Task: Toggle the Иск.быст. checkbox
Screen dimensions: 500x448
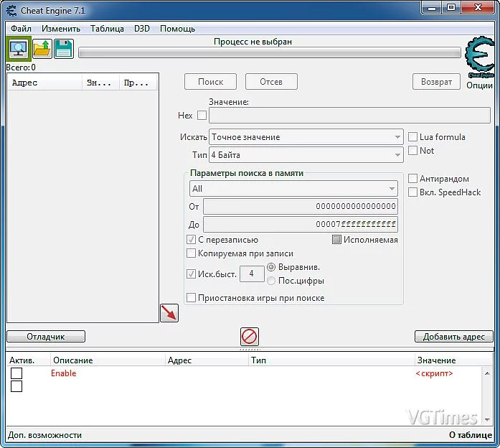Action: point(191,274)
